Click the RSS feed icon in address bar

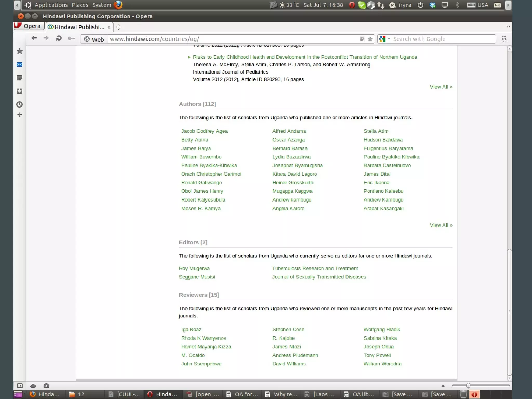point(362,39)
